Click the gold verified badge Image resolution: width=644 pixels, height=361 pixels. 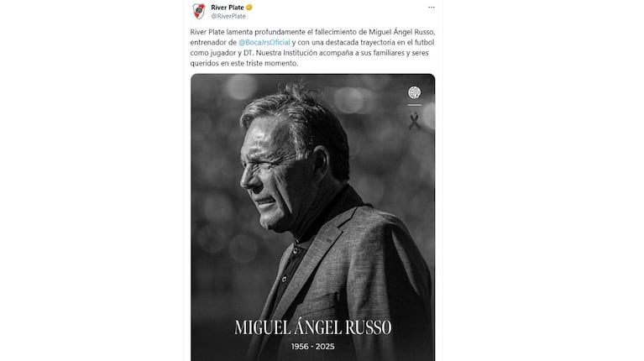[x=249, y=8]
